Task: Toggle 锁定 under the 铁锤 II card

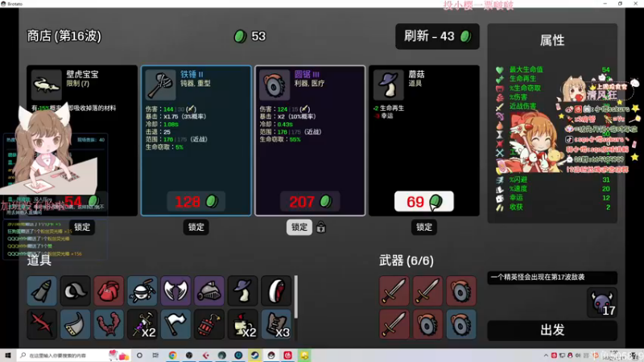Action: pos(196,227)
